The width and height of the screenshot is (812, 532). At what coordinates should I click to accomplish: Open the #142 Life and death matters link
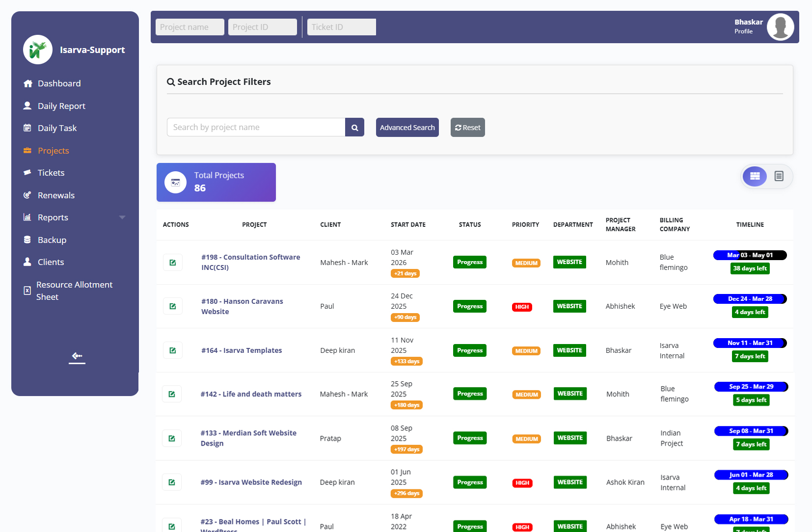[x=251, y=394]
